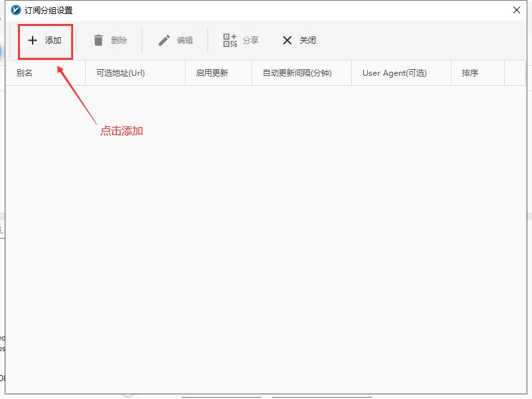Select the 编辑 text label
Viewport: 532px width, 399px height.
pyautogui.click(x=185, y=41)
